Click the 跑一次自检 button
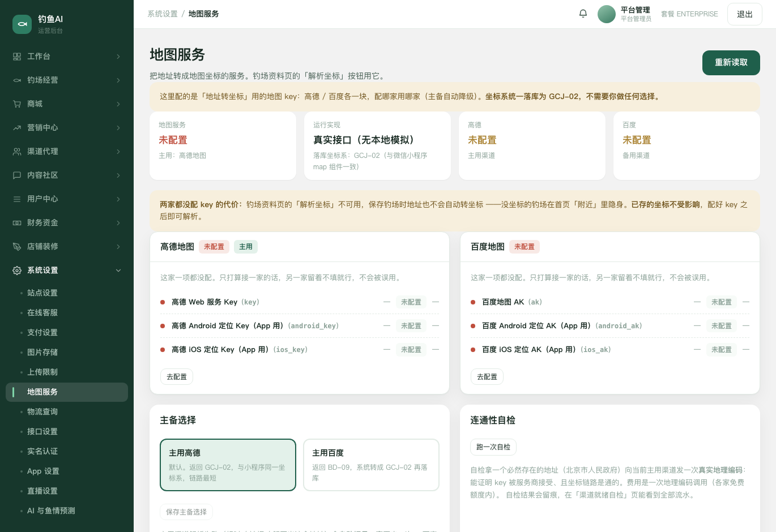Viewport: 776px width, 532px height. [493, 447]
